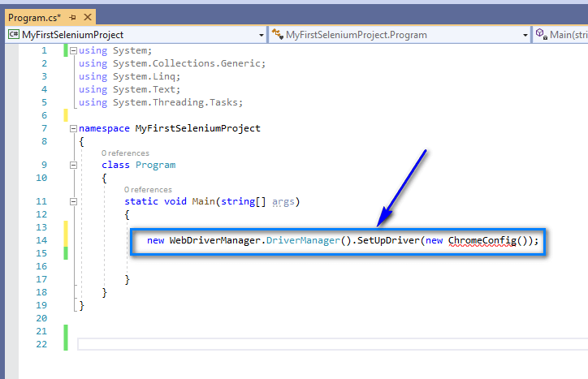Click the DriverManager type name
This screenshot has height=379, width=588.
[x=303, y=240]
